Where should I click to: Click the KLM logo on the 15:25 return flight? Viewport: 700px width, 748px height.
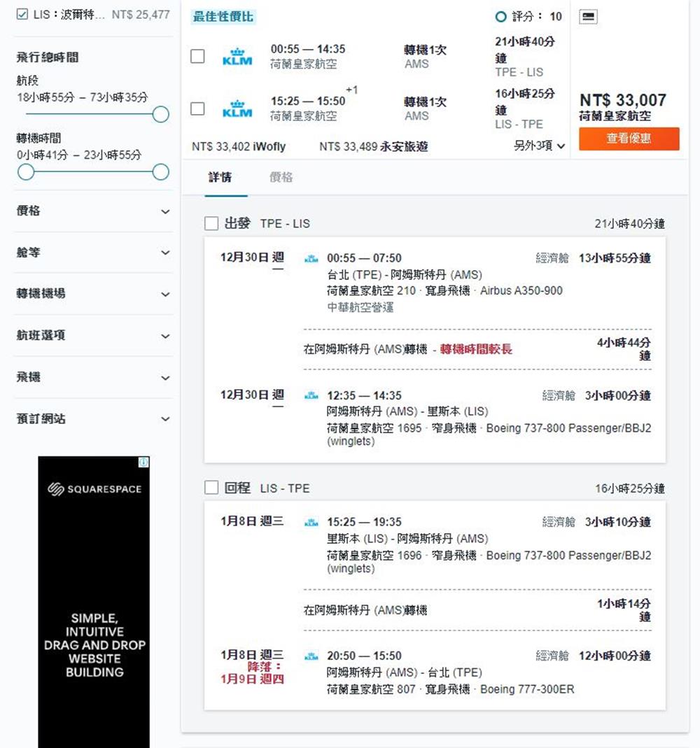[237, 108]
